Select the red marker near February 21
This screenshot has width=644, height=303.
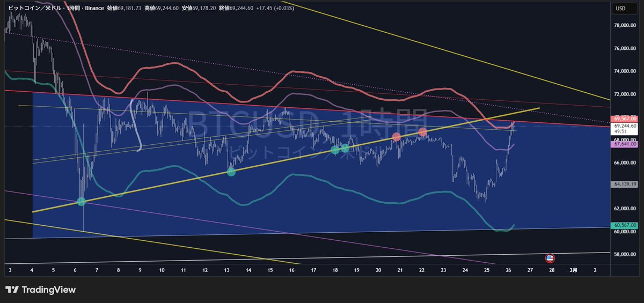[397, 137]
